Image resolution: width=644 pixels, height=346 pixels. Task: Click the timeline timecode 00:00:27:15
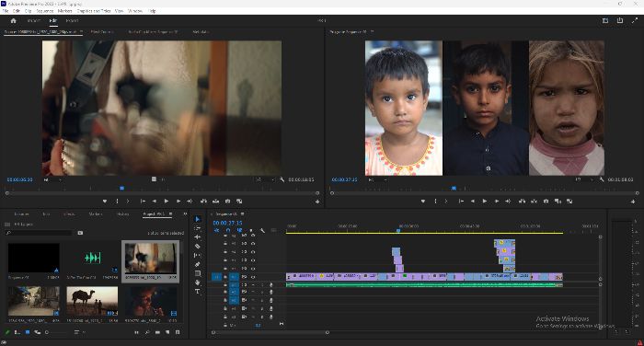[x=227, y=223]
